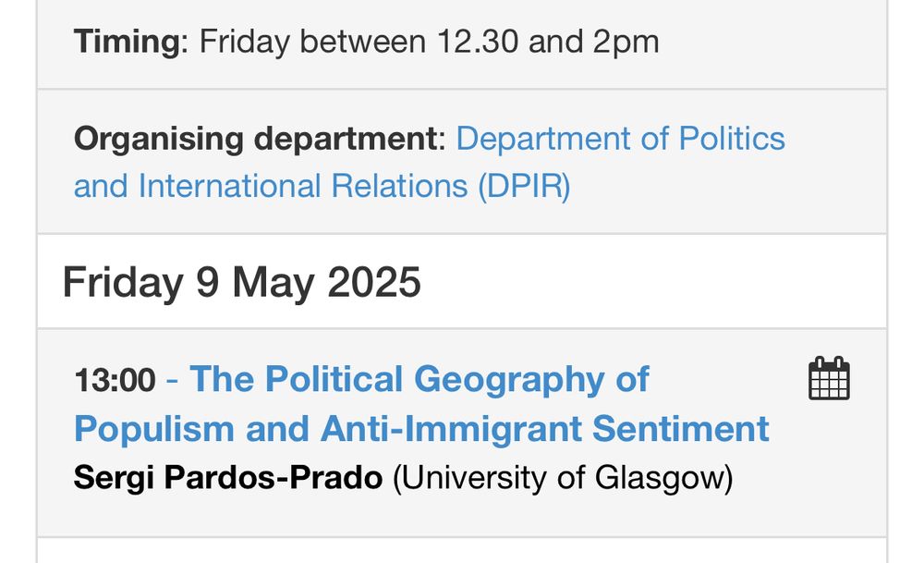Add the 13:00 talk to calendar via icon
The image size is (924, 563).
(x=829, y=378)
